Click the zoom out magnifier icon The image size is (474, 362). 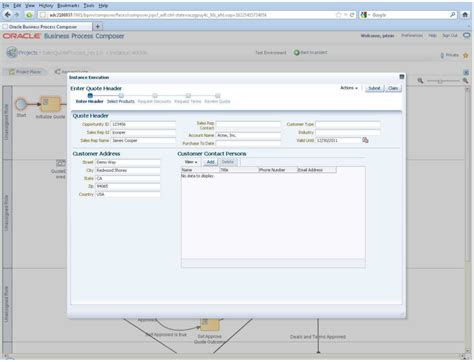(420, 81)
